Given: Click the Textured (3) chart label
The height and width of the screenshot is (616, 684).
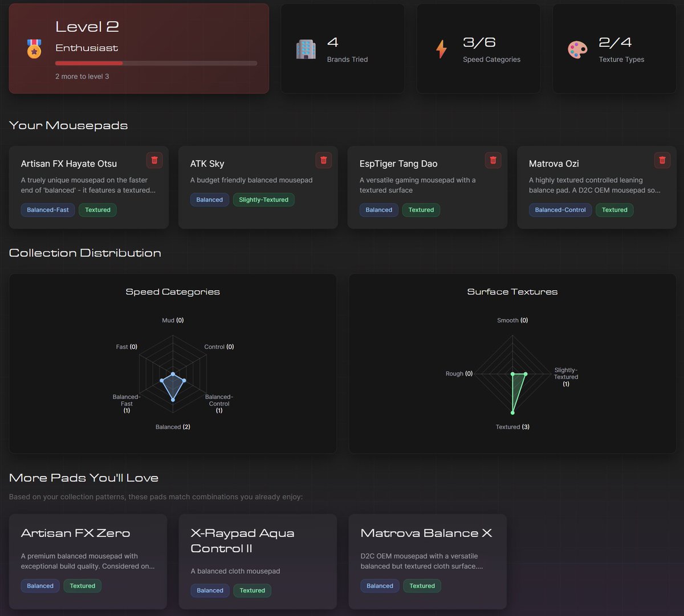Looking at the screenshot, I should point(512,427).
